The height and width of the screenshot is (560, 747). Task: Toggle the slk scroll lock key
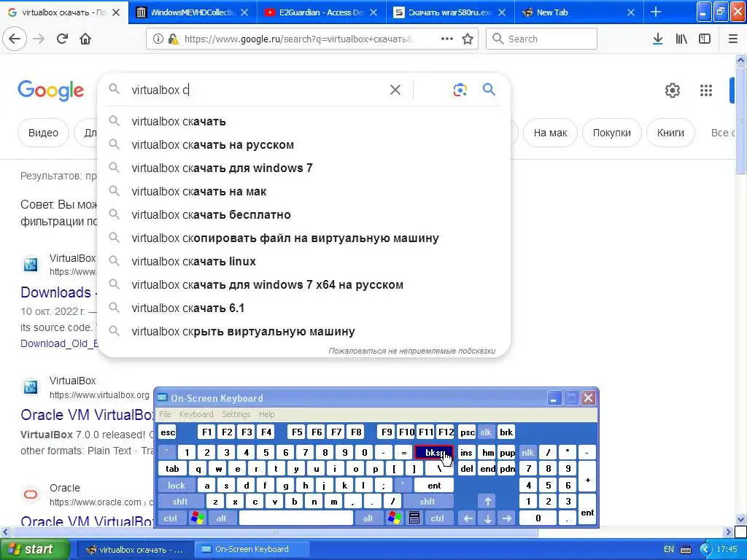pos(486,432)
